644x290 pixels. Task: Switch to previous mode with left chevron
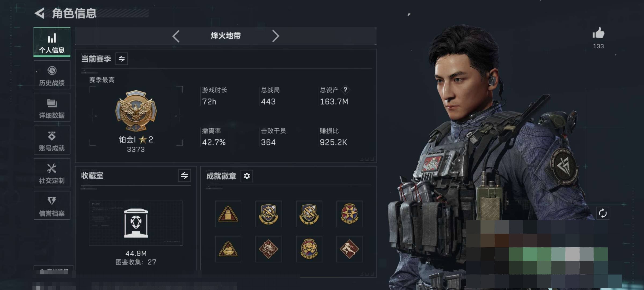[x=176, y=36]
